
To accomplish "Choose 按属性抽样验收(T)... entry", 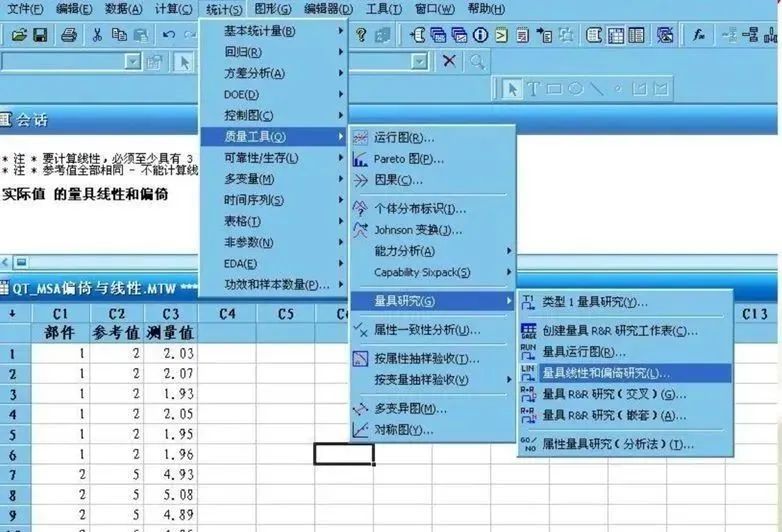I will pos(433,358).
